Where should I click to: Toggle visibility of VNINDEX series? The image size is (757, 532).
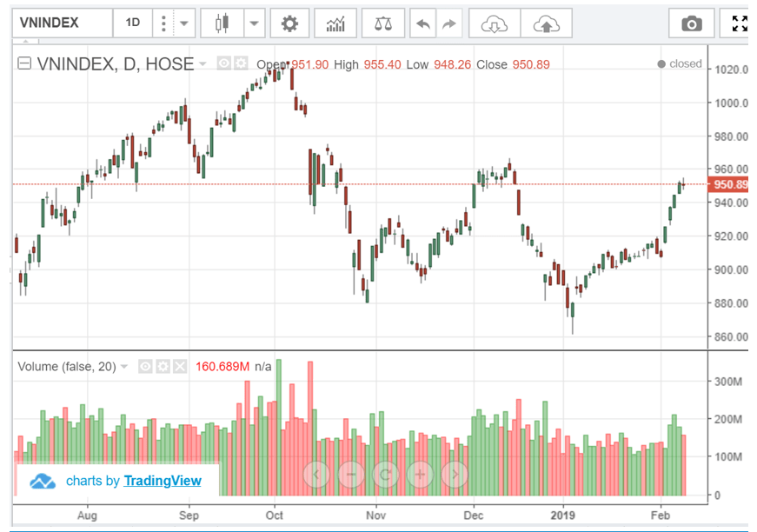click(223, 63)
